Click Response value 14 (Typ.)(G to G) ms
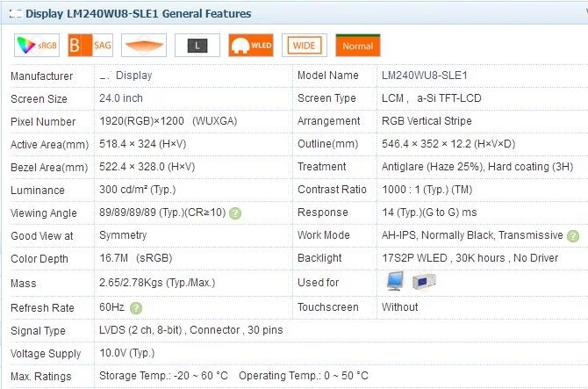Screen dimensions: 588x389 [x=429, y=213]
